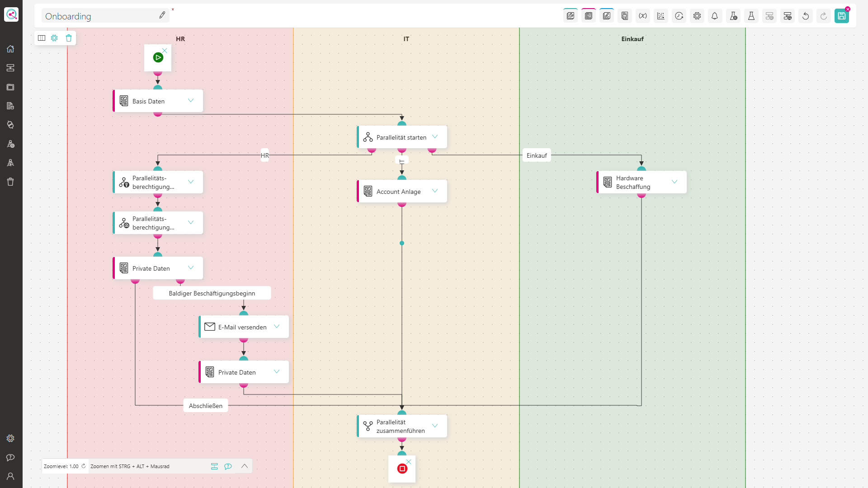Expand the E-Mail versenden node chevron
Viewport: 868px width, 488px height.
277,326
